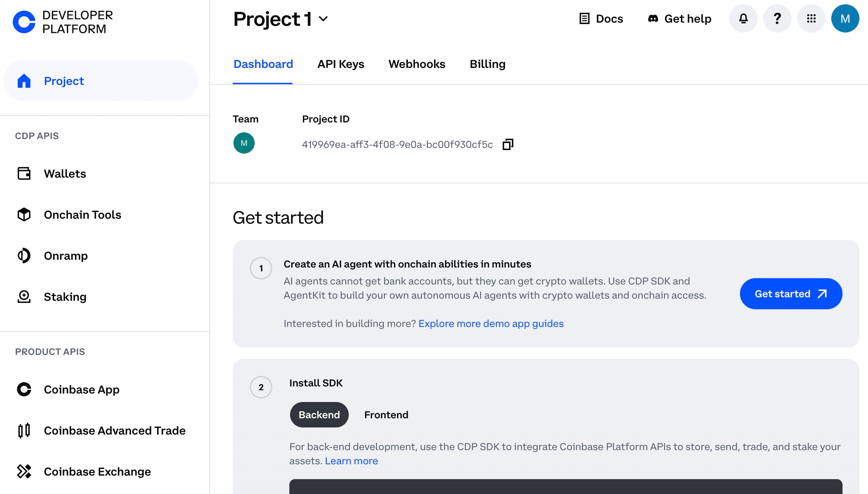
Task: Open the notifications bell
Action: [x=743, y=18]
